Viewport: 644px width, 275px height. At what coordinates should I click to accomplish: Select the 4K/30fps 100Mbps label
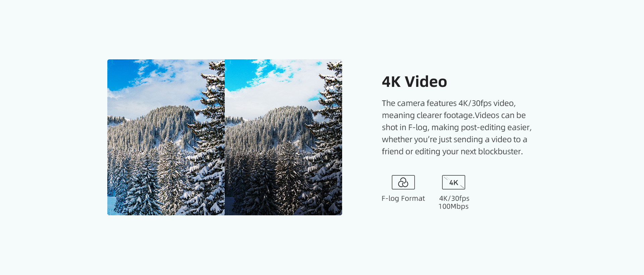[454, 202]
